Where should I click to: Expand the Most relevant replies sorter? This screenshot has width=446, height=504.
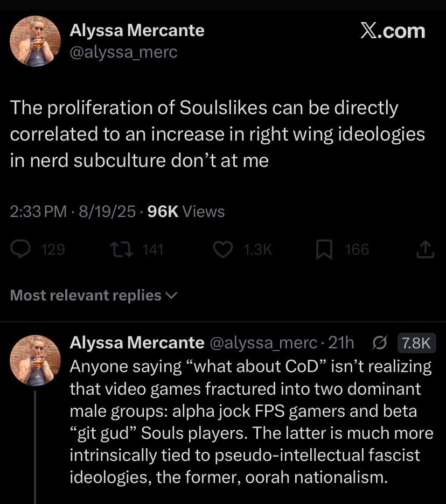pyautogui.click(x=94, y=296)
